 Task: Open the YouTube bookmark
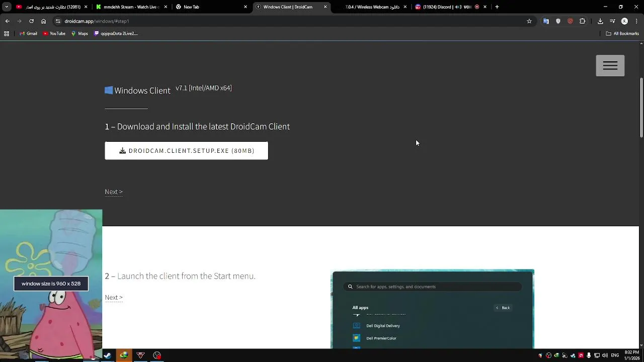coord(54,34)
